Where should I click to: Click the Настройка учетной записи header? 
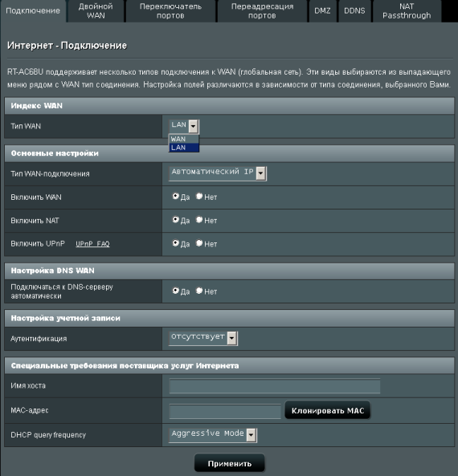[230, 318]
